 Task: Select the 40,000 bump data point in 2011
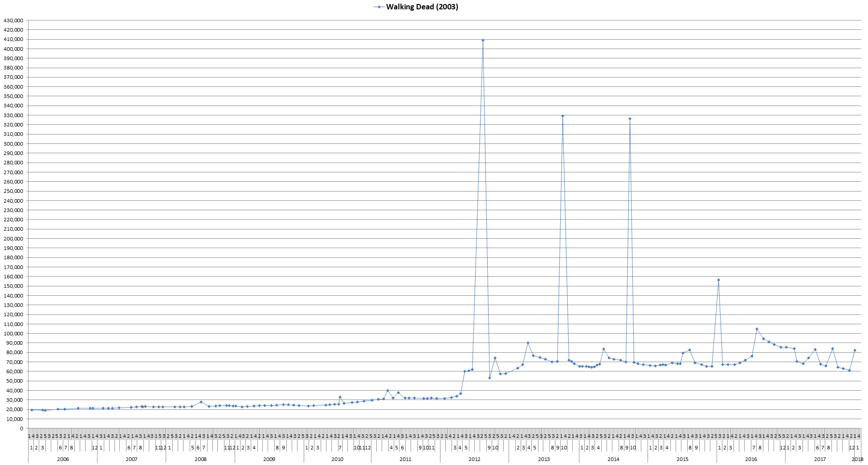387,390
